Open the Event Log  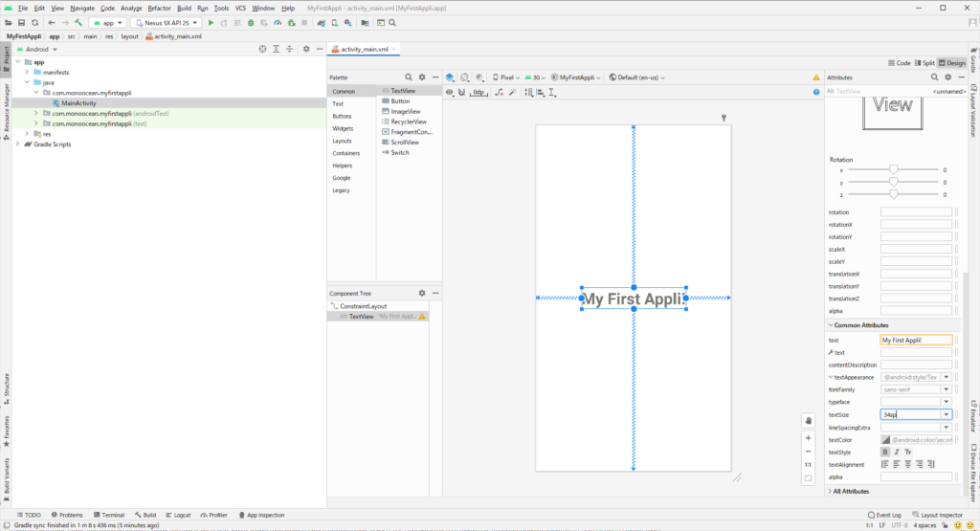[886, 515]
